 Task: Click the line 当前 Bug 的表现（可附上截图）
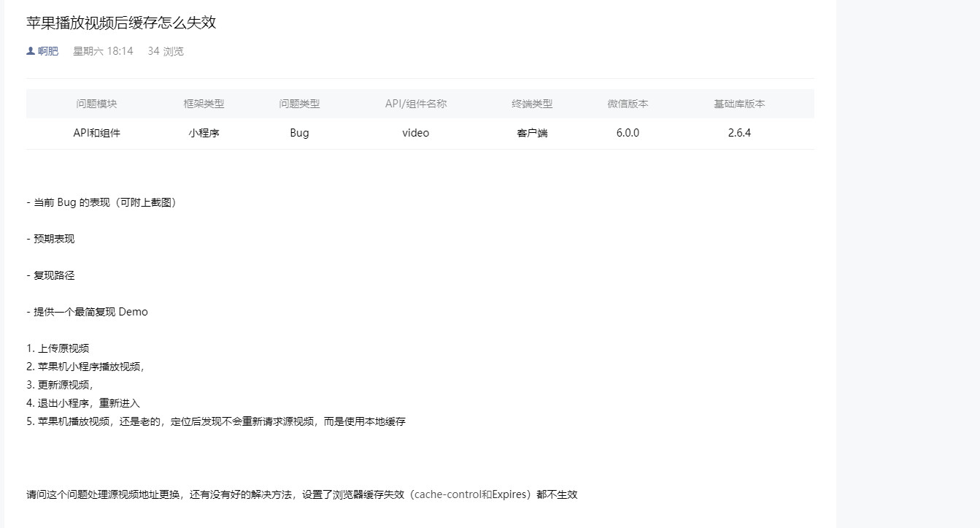pos(101,202)
